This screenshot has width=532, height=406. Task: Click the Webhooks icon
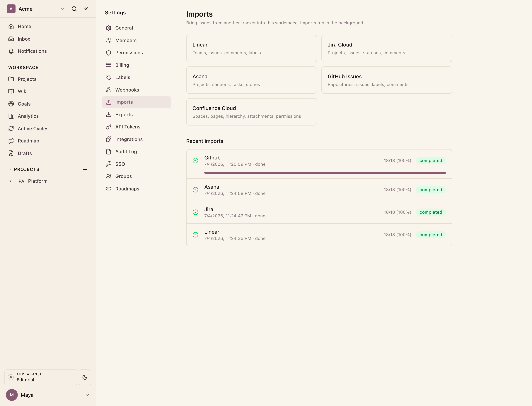[x=109, y=90]
